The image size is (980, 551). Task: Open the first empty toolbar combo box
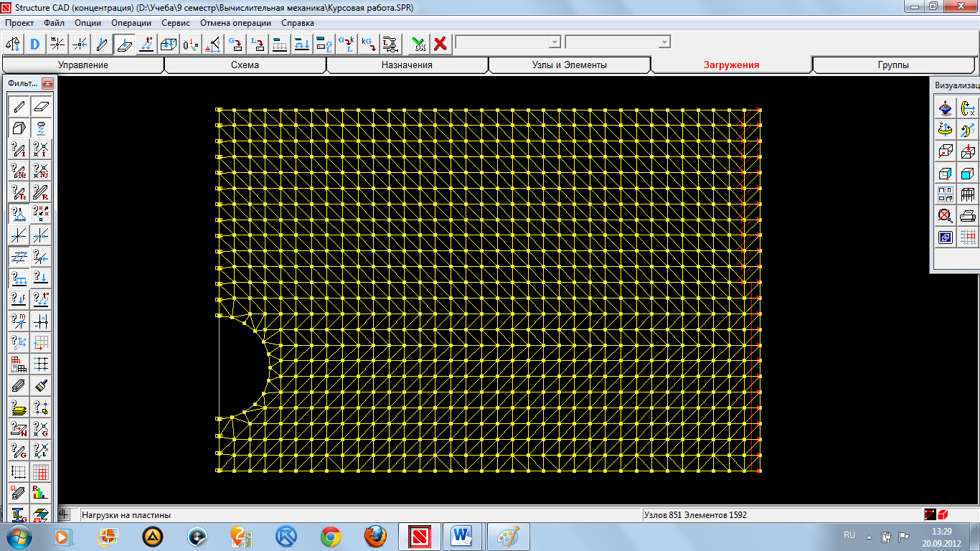(508, 42)
